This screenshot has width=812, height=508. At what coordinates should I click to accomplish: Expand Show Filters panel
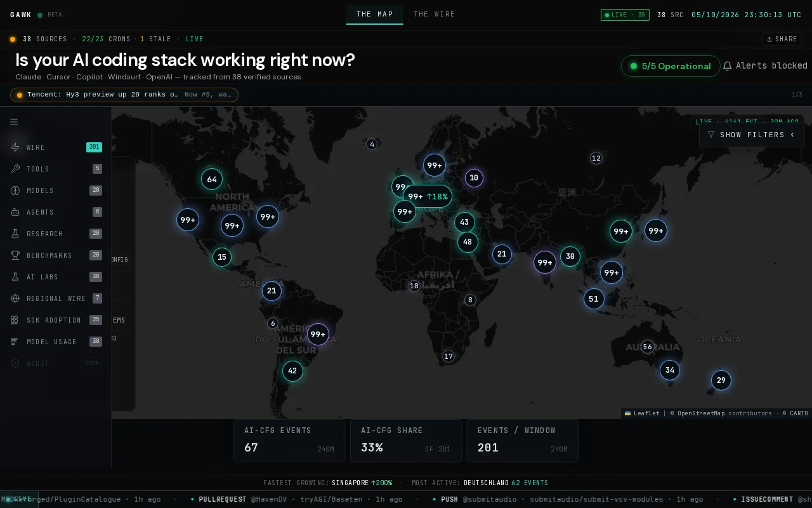pyautogui.click(x=752, y=135)
